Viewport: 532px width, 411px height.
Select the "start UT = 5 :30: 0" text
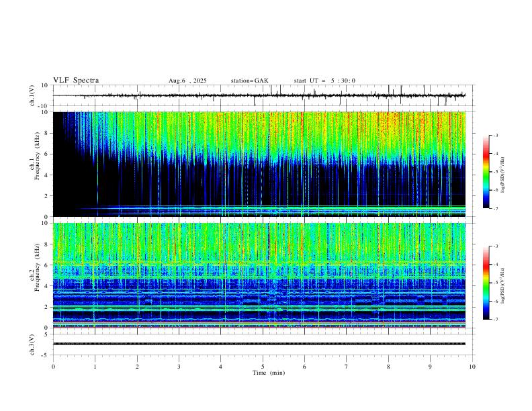click(x=324, y=81)
